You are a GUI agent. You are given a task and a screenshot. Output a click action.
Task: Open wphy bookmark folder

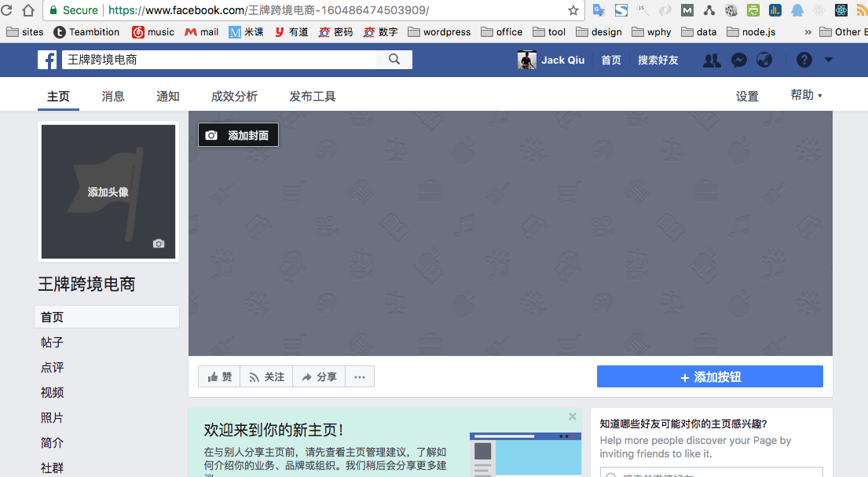tap(651, 32)
